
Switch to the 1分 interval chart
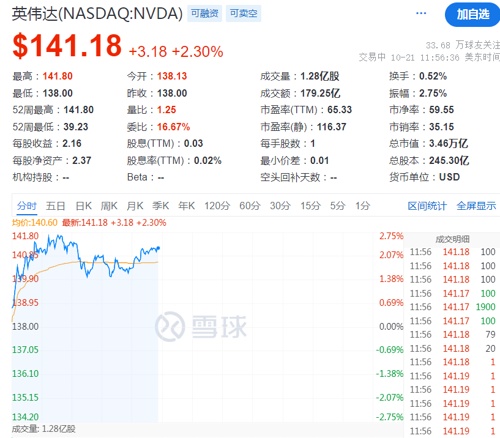(x=363, y=206)
